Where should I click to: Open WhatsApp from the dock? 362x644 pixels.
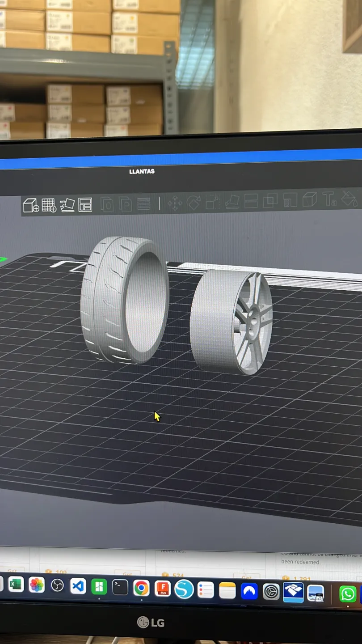tap(348, 594)
